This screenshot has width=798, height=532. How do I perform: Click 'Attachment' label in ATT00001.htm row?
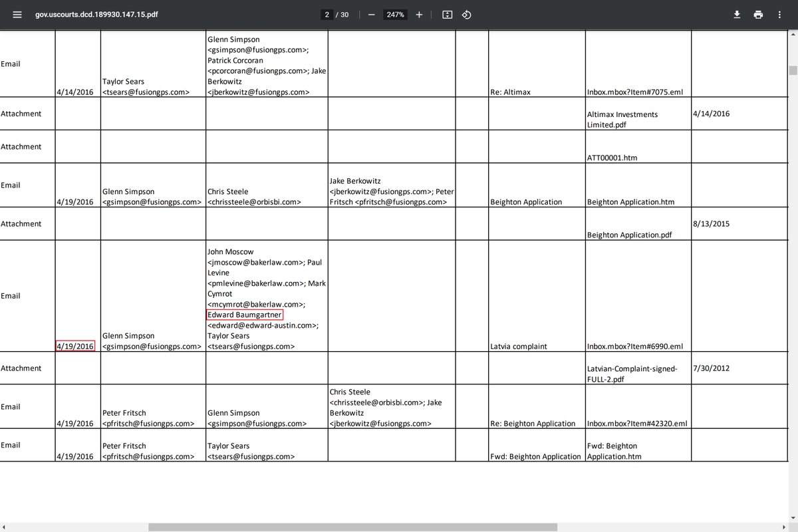(21, 147)
